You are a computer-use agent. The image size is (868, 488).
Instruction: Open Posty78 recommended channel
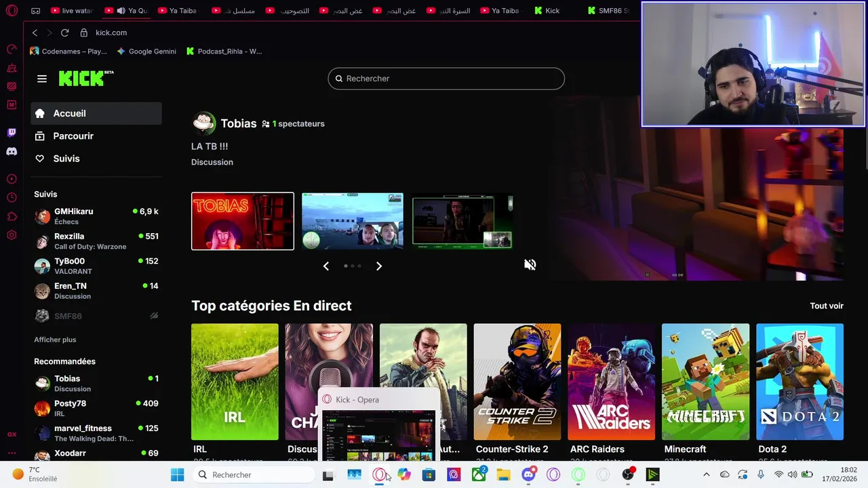pyautogui.click(x=96, y=408)
